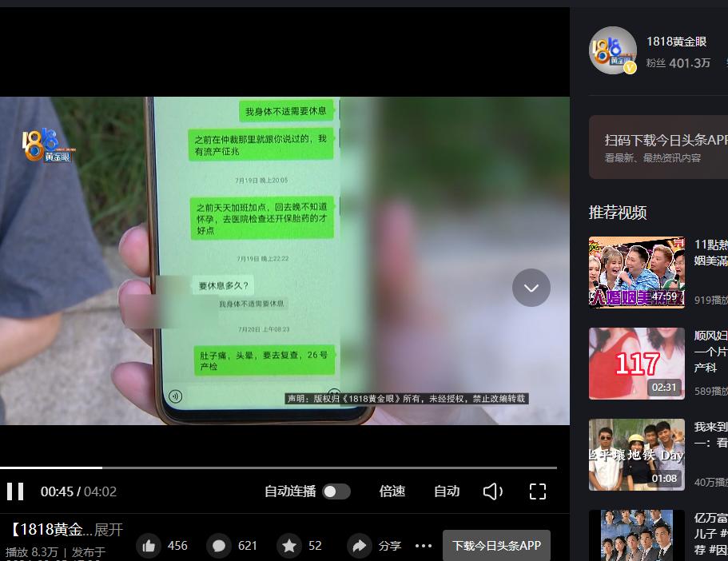Open the 倍速 playback speed menu
Screen dimensions: 728x561
[x=392, y=491]
